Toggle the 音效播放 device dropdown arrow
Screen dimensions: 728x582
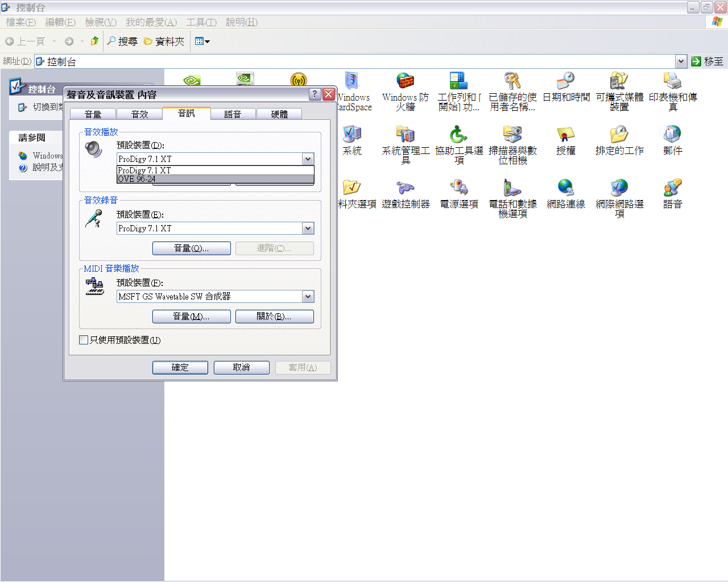pyautogui.click(x=308, y=159)
